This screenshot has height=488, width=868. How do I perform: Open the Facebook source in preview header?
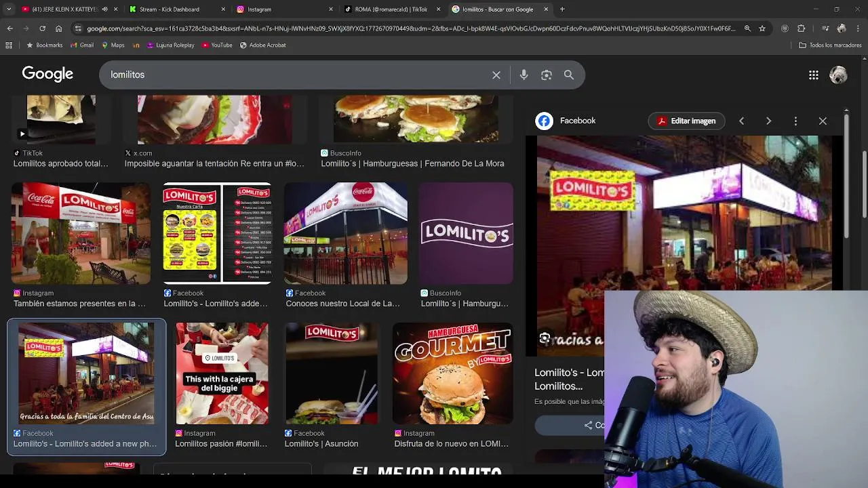(x=566, y=121)
